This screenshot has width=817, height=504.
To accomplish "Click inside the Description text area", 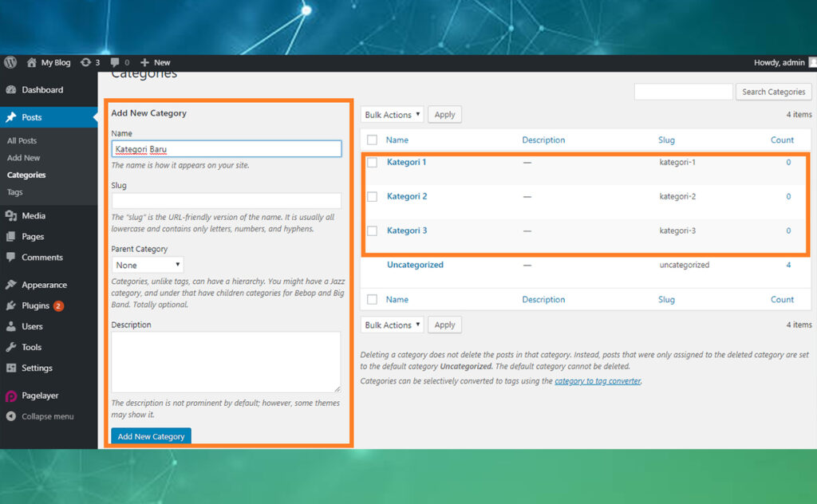I will (x=226, y=359).
